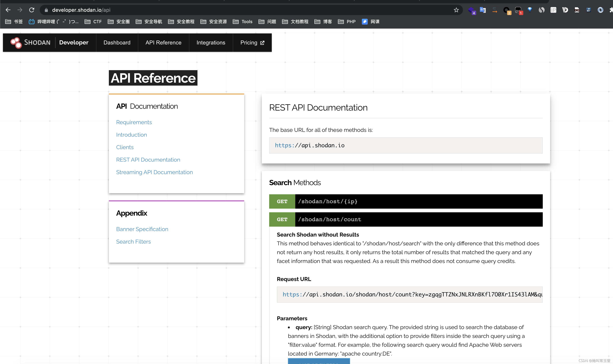Open the 文档教程 bookmarks folder
This screenshot has height=364, width=613.
pos(295,22)
